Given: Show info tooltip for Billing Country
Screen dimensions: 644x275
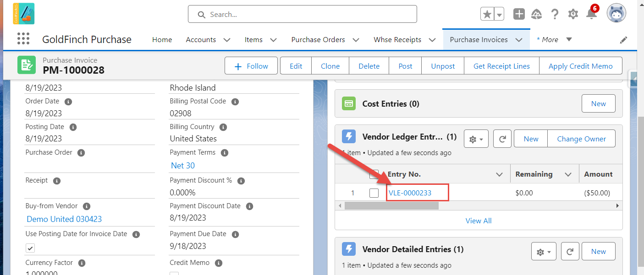Looking at the screenshot, I should 223,127.
